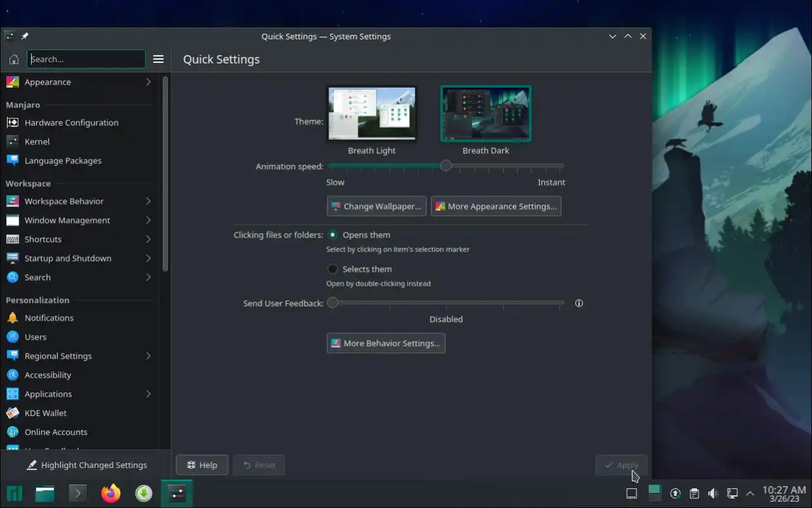812x508 pixels.
Task: Open the Manjaro application launcher in the taskbar
Action: click(15, 493)
